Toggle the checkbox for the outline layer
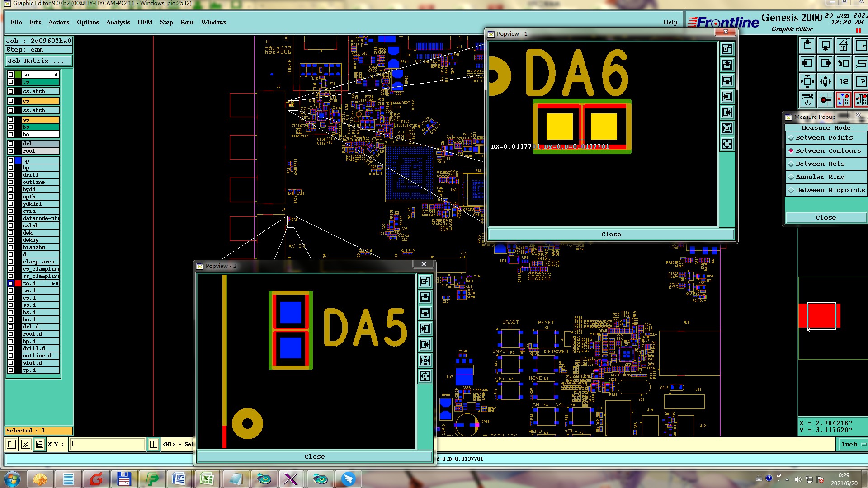The width and height of the screenshot is (868, 488). pos(11,182)
